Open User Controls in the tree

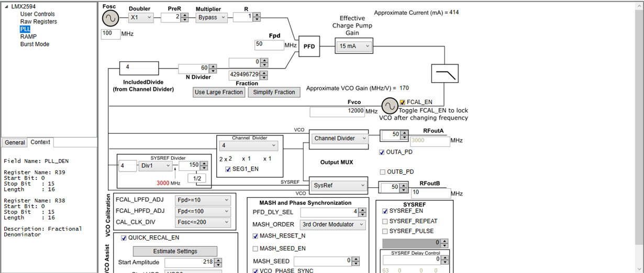click(37, 14)
